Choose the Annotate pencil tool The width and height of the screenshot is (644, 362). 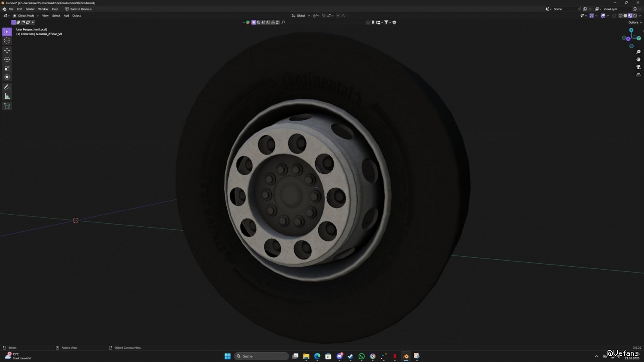click(7, 87)
